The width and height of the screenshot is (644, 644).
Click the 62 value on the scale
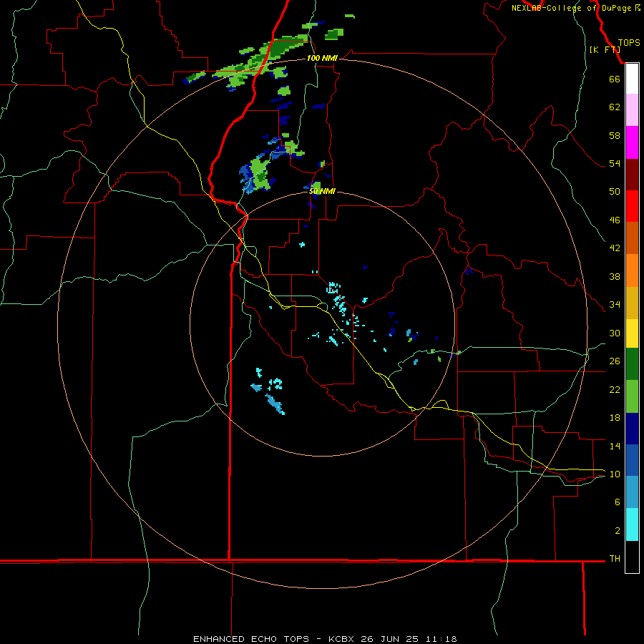pyautogui.click(x=615, y=107)
